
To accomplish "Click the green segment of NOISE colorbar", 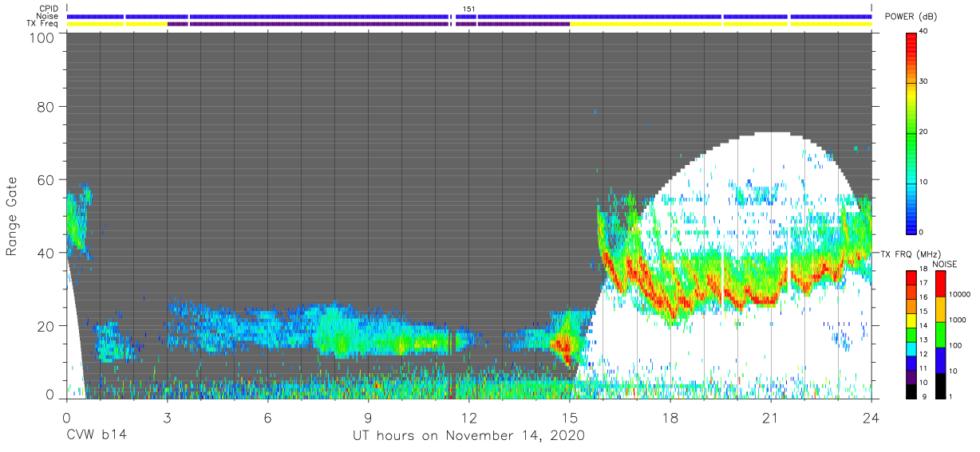I will tap(939, 335).
